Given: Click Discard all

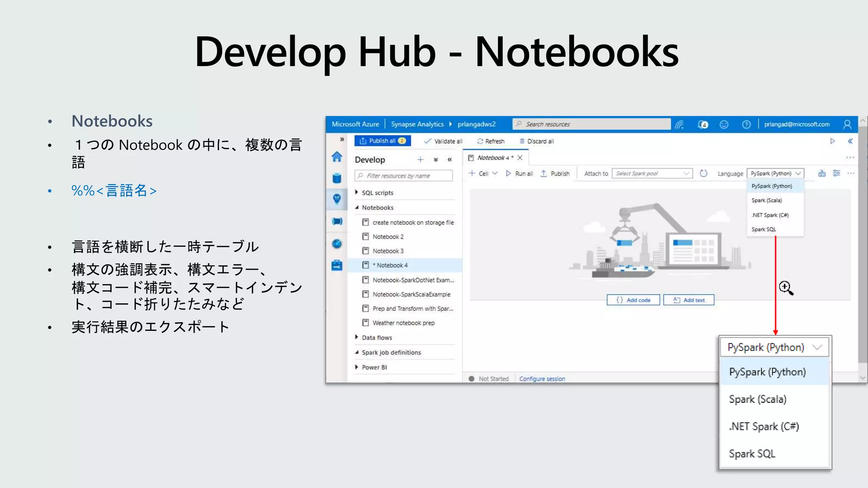Looking at the screenshot, I should [537, 141].
